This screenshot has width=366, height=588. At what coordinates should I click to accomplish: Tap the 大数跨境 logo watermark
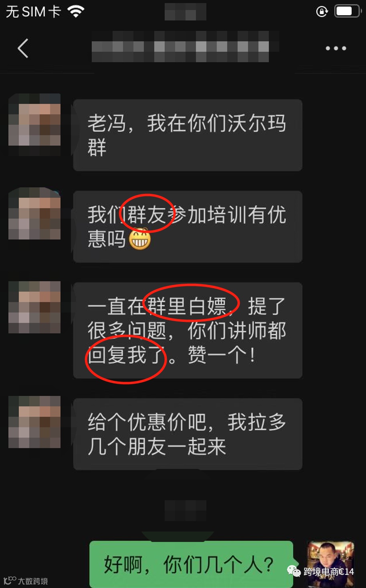click(x=26, y=580)
